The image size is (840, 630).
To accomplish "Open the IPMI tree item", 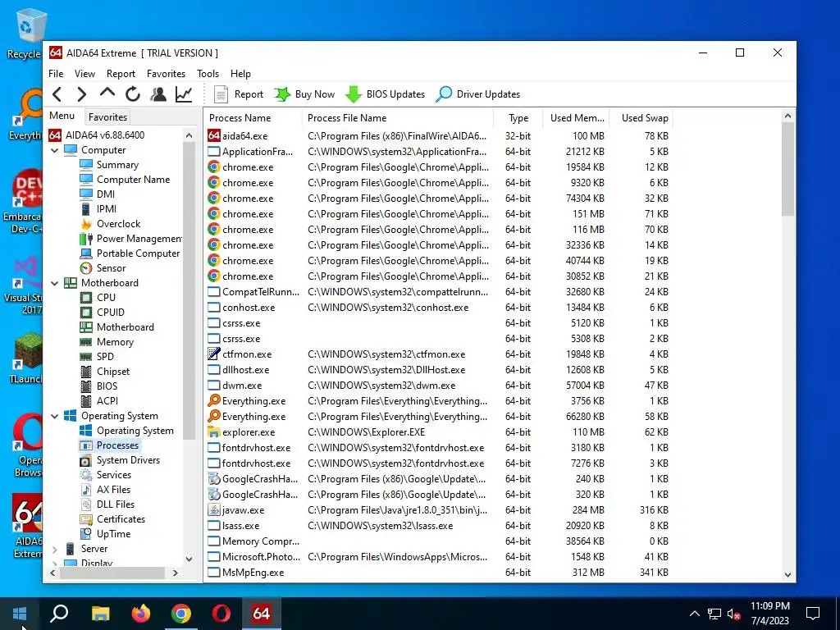I will point(98,209).
